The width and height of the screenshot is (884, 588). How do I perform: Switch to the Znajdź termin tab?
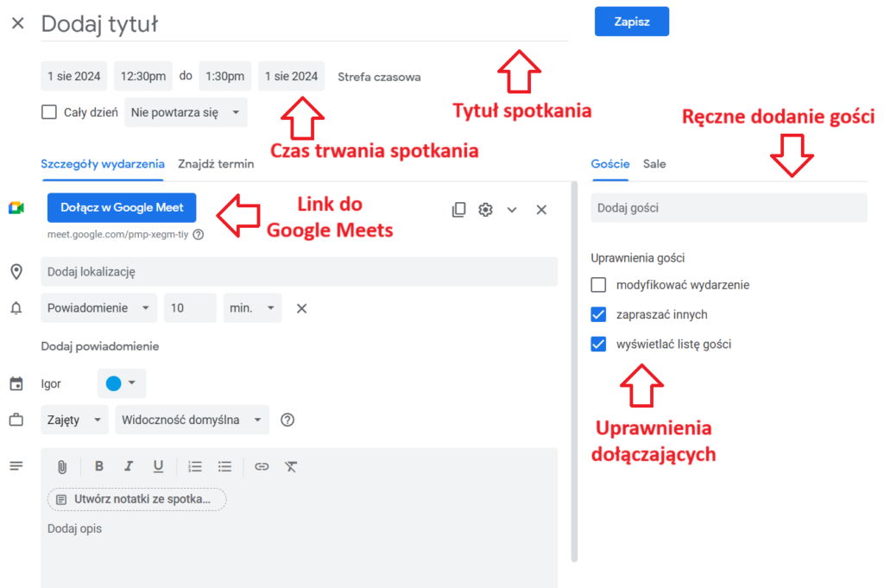[x=216, y=164]
